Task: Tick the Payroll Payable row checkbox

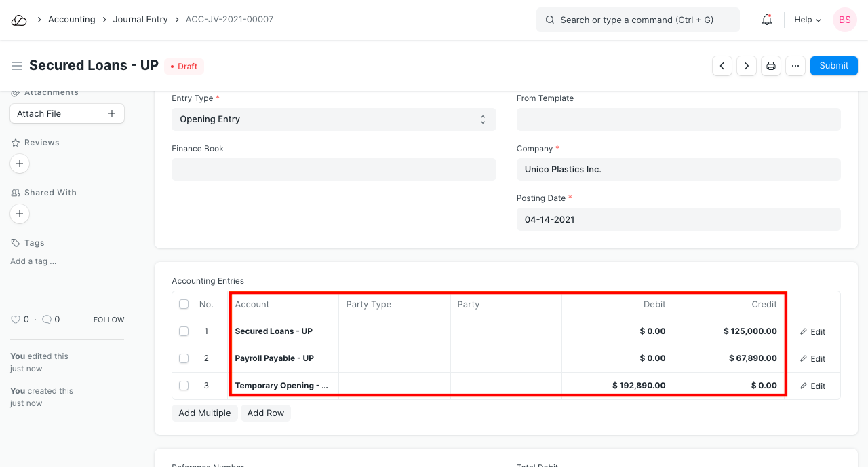Action: (184, 358)
